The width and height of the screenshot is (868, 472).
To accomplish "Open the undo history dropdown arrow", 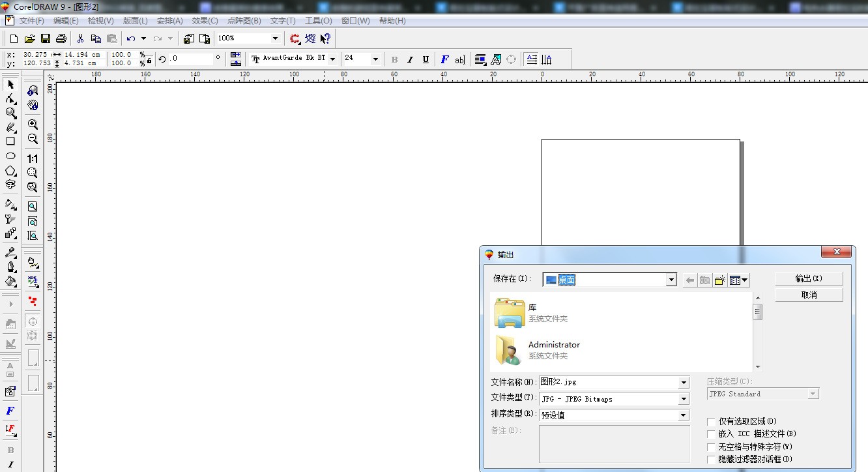I will coord(143,38).
